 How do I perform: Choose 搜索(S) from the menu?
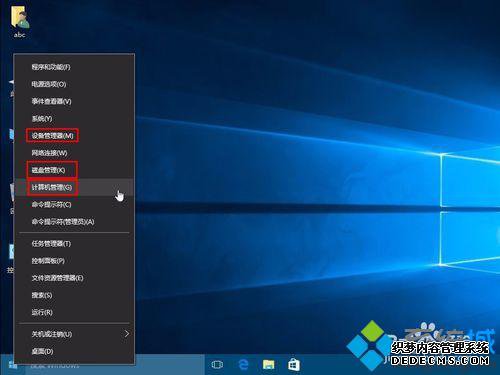click(74, 295)
